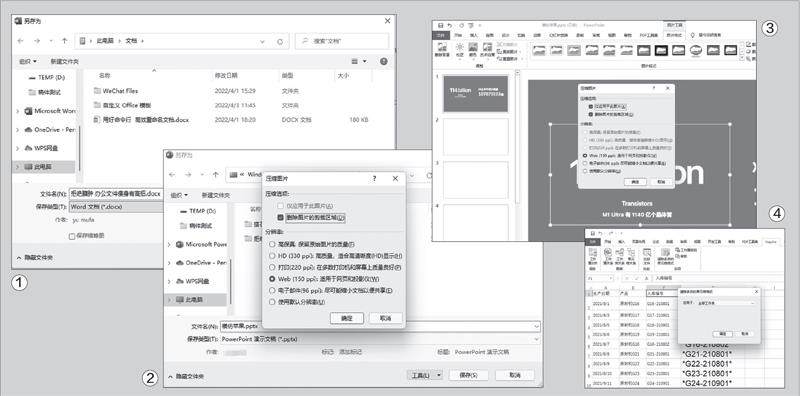Open the 组织 menu in Word Save As dialog
800x396 pixels.
click(x=28, y=61)
